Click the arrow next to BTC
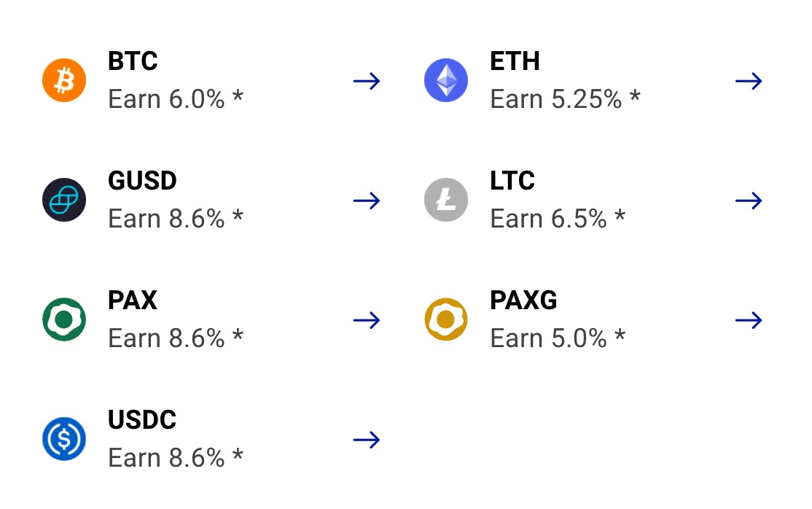The image size is (812, 509). click(x=366, y=81)
